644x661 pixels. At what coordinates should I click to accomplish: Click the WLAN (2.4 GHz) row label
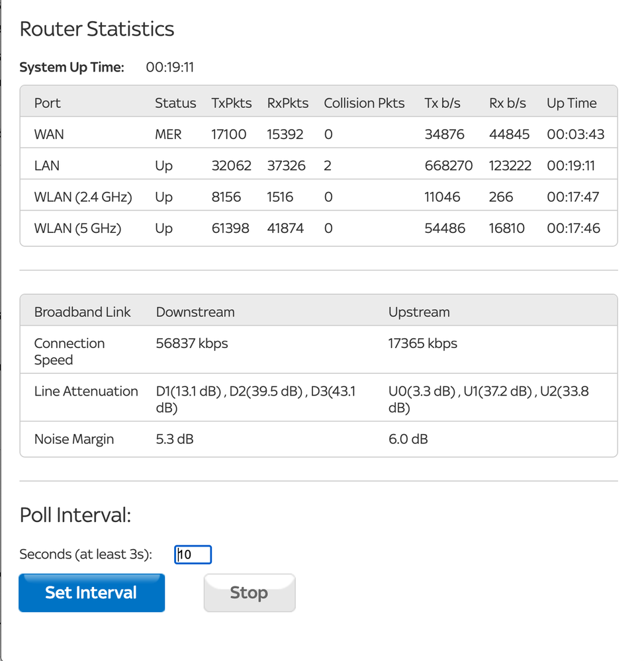[x=83, y=197]
